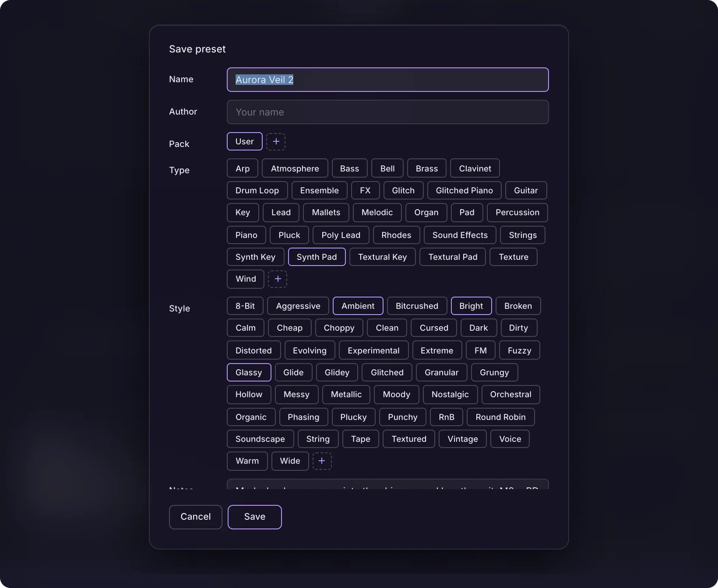Toggle the Arp type tag
718x588 pixels.
pos(242,168)
